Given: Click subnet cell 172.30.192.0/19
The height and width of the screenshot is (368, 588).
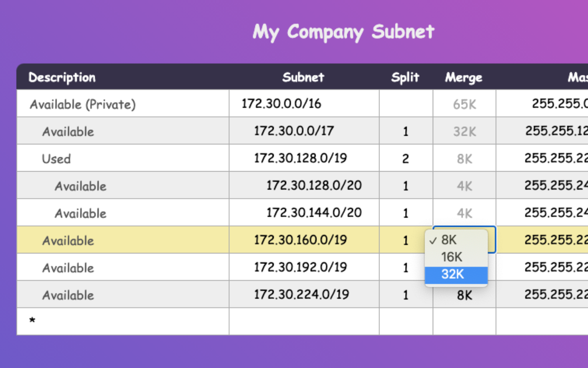Looking at the screenshot, I should tap(304, 267).
